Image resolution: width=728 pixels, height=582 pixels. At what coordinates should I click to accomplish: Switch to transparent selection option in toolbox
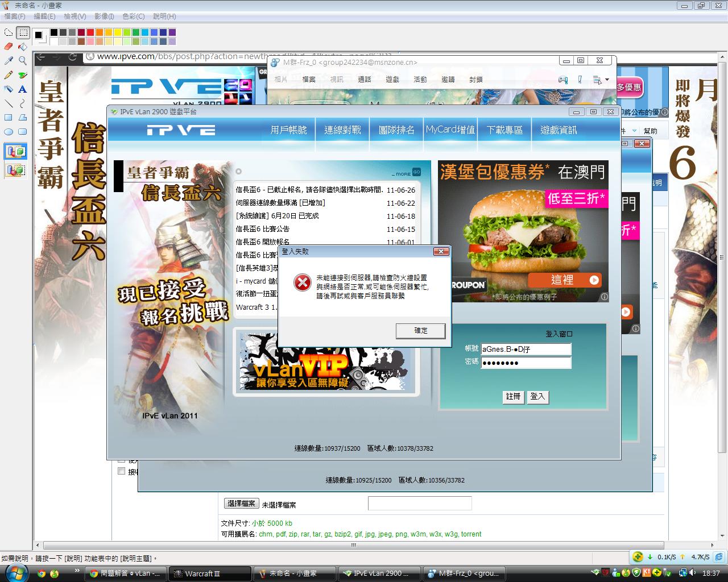pos(15,169)
